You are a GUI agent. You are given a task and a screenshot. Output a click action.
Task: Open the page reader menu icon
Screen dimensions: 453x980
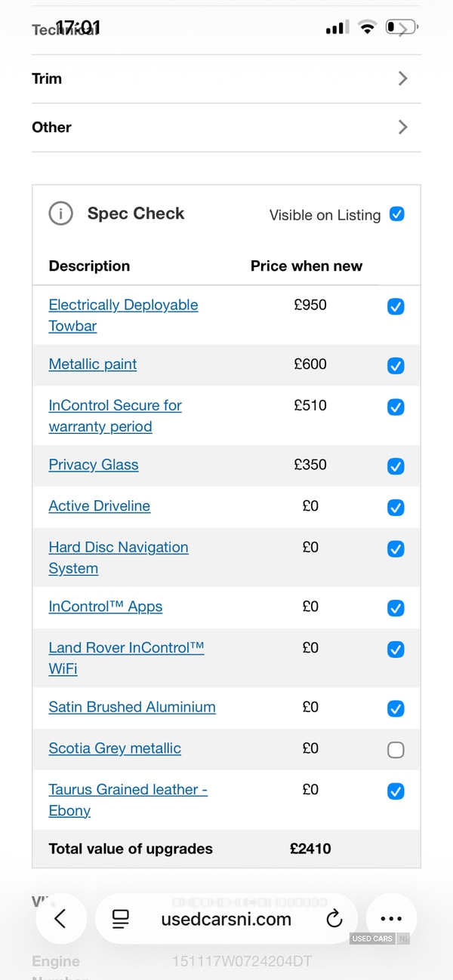[x=121, y=918]
